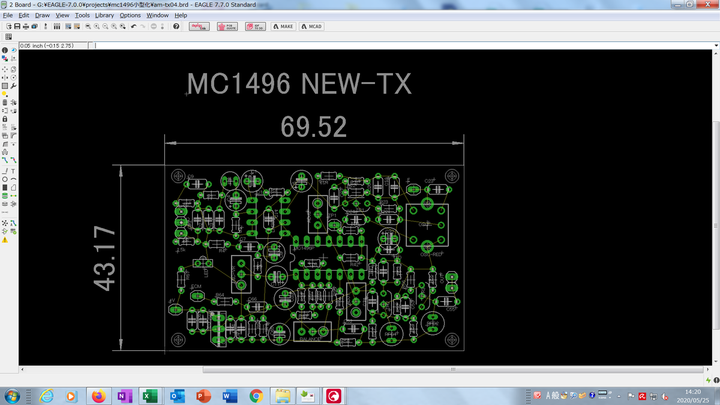
Task: Click the MC1496 NEW-TX title text
Action: 299,84
